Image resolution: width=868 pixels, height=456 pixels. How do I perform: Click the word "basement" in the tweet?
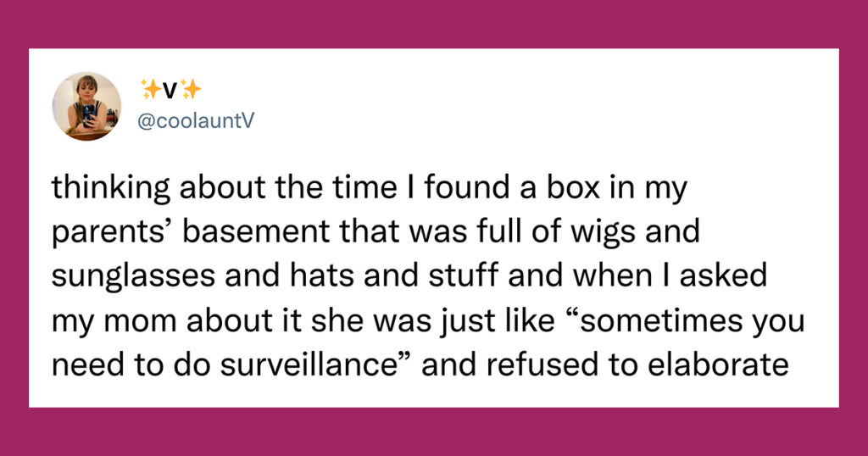click(x=256, y=232)
